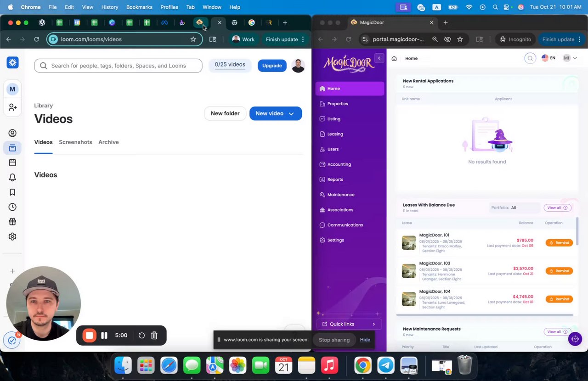Image resolution: width=588 pixels, height=381 pixels.
Task: Open the Loom library icon in sidebar
Action: point(12,148)
